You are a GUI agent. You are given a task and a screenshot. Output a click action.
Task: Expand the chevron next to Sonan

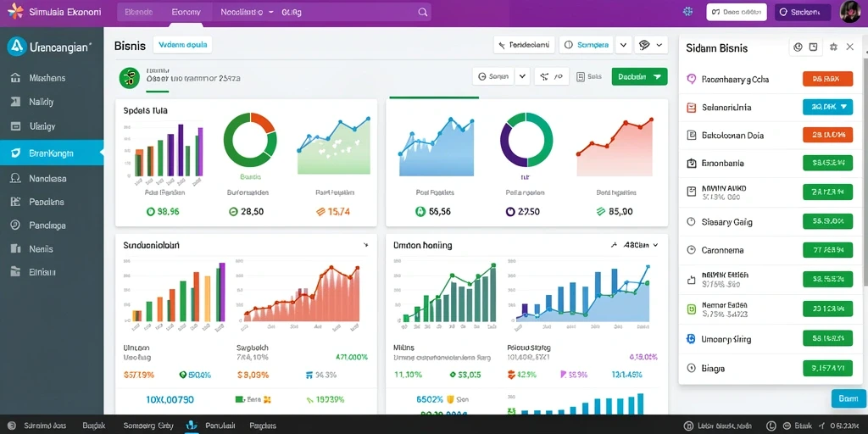522,77
